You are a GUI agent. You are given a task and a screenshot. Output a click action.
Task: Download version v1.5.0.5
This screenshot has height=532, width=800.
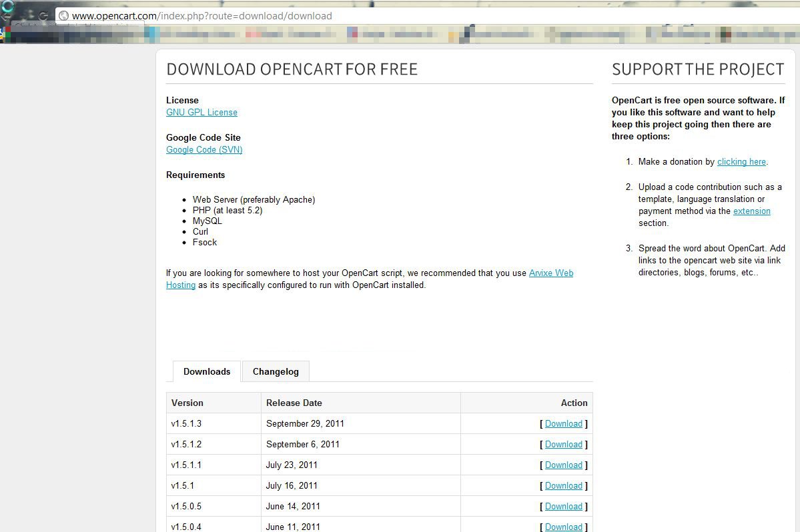click(x=563, y=507)
